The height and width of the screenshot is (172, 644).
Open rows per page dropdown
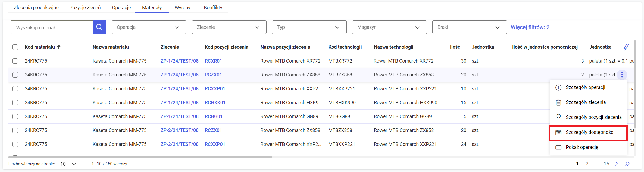click(x=68, y=164)
